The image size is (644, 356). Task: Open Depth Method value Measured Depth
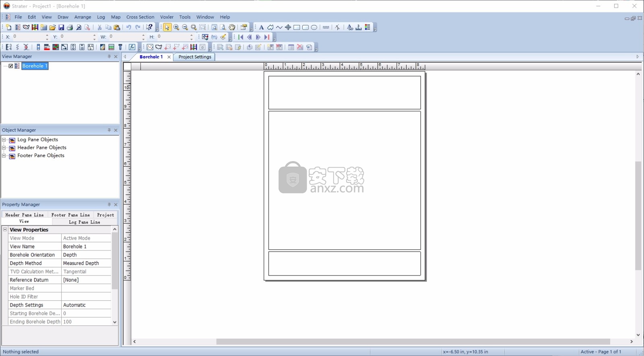coord(86,263)
